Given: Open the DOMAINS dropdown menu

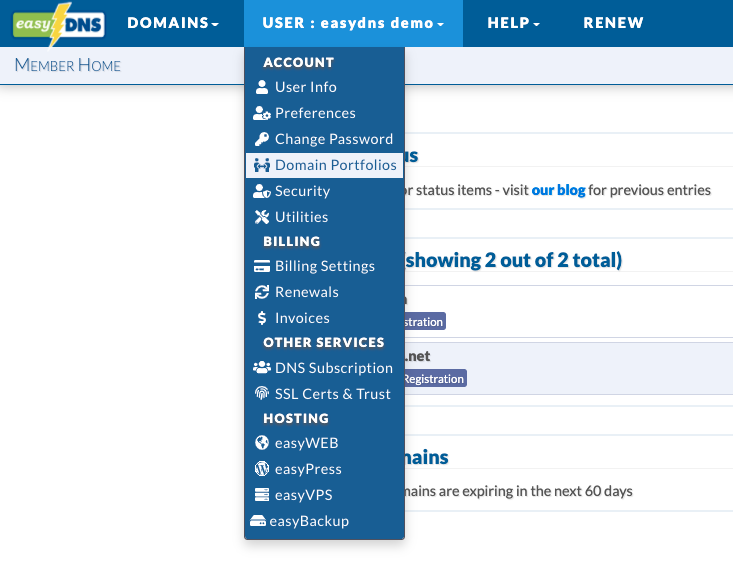Looking at the screenshot, I should [x=173, y=23].
